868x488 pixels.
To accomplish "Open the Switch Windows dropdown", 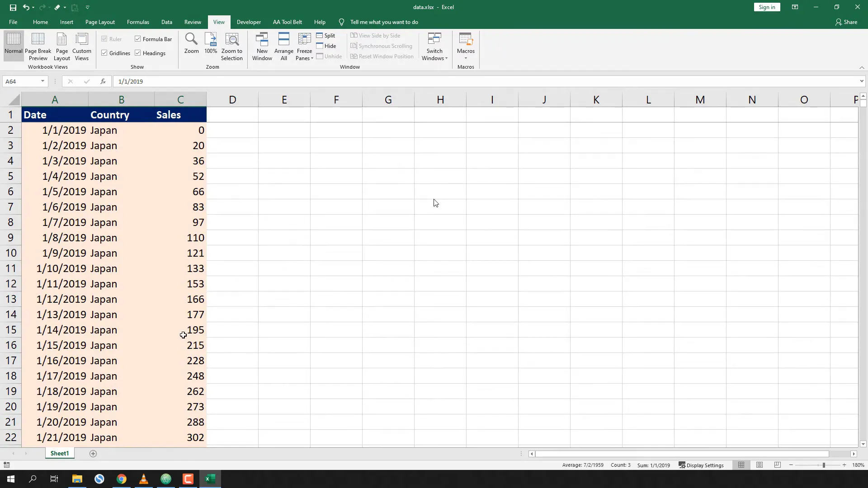I will (434, 47).
